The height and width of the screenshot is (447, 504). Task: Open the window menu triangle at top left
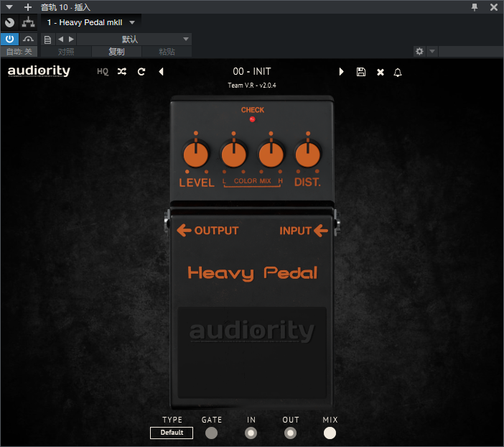point(9,6)
